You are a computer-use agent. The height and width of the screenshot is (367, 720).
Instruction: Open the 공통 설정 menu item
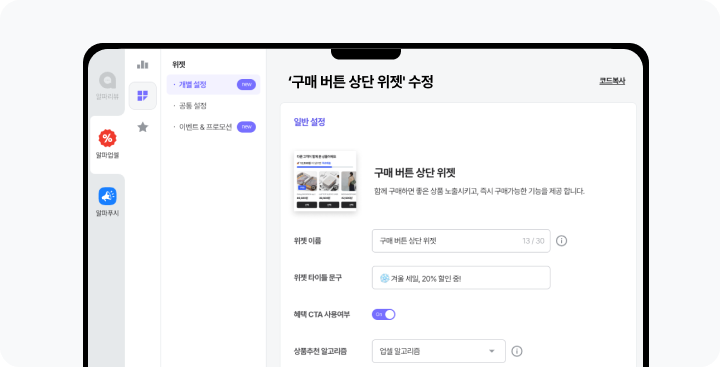point(193,106)
